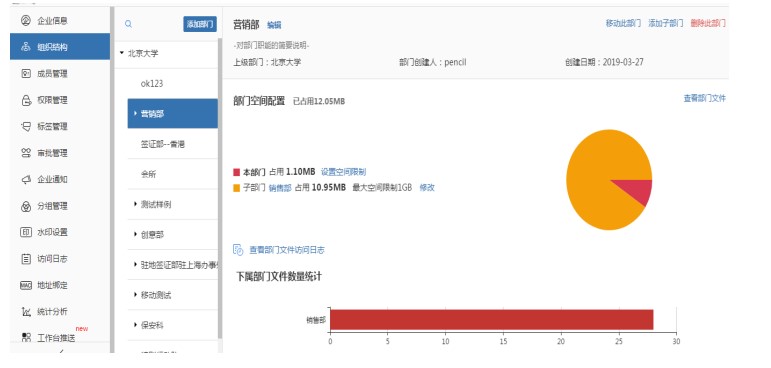This screenshot has height=368, width=771.
Task: Expand the 保安科 tree node arrow
Action: [135, 325]
